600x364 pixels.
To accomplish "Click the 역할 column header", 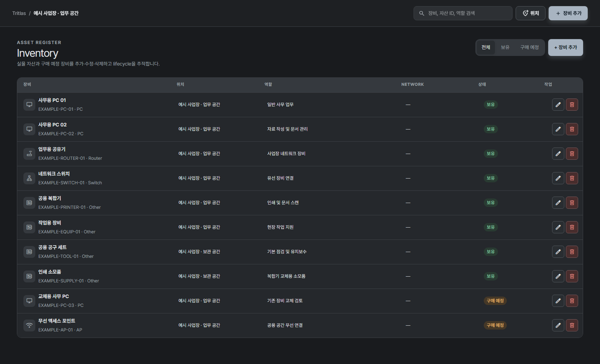I will click(x=268, y=84).
